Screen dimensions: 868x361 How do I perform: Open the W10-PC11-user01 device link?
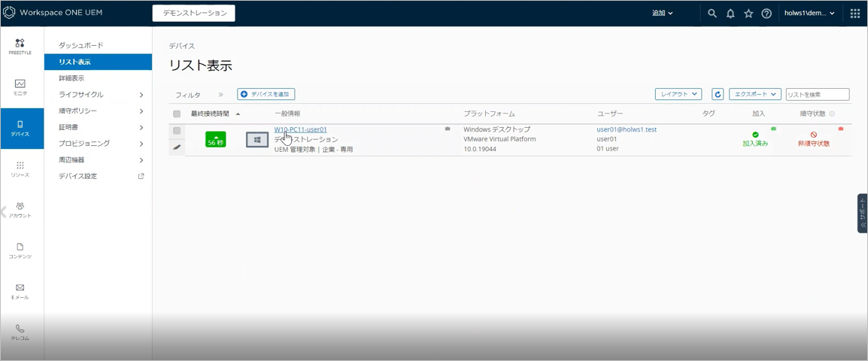[301, 129]
